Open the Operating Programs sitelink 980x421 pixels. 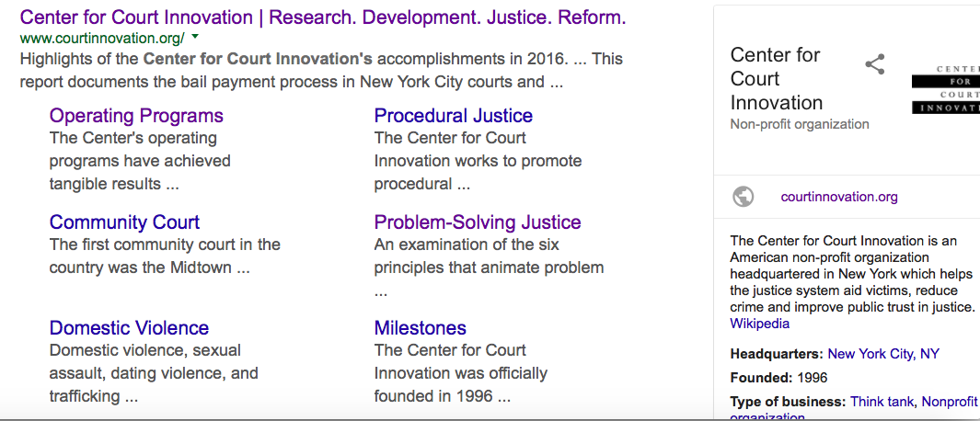[x=136, y=116]
